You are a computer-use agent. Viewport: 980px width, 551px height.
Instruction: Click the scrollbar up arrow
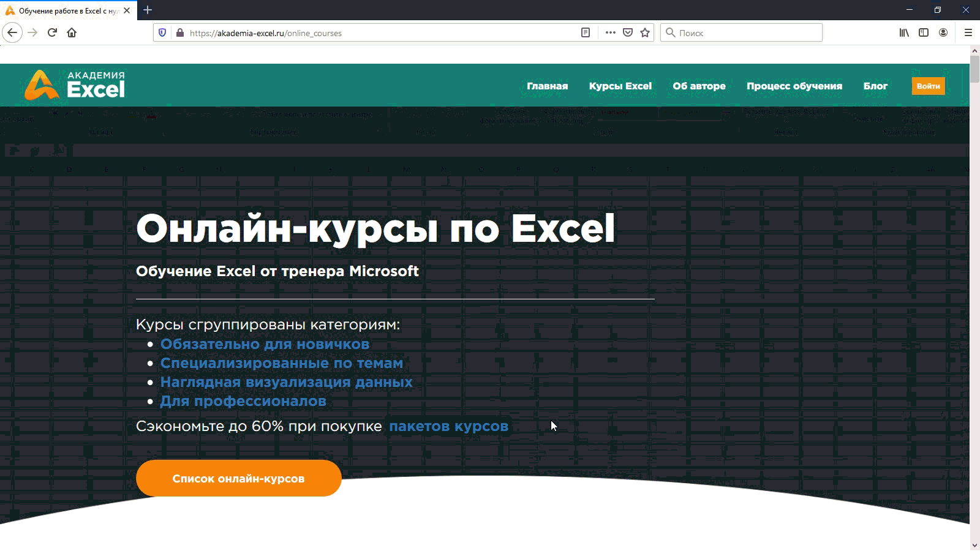click(974, 51)
